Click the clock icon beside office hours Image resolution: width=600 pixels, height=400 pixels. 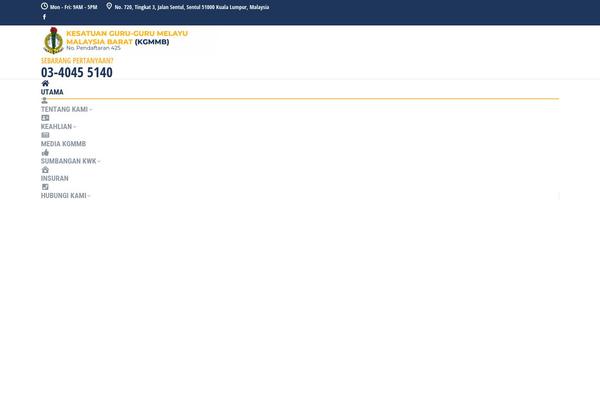(x=44, y=6)
